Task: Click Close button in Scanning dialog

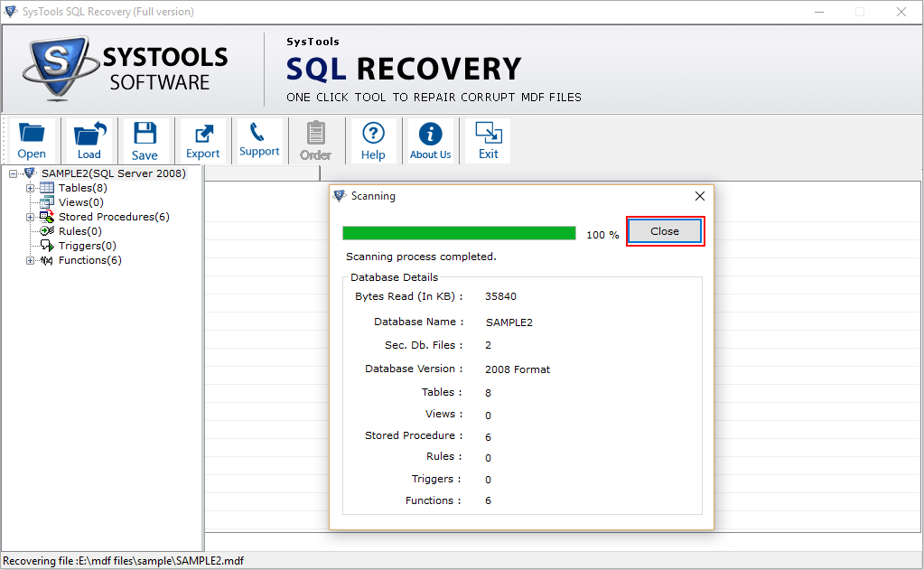Action: [665, 231]
